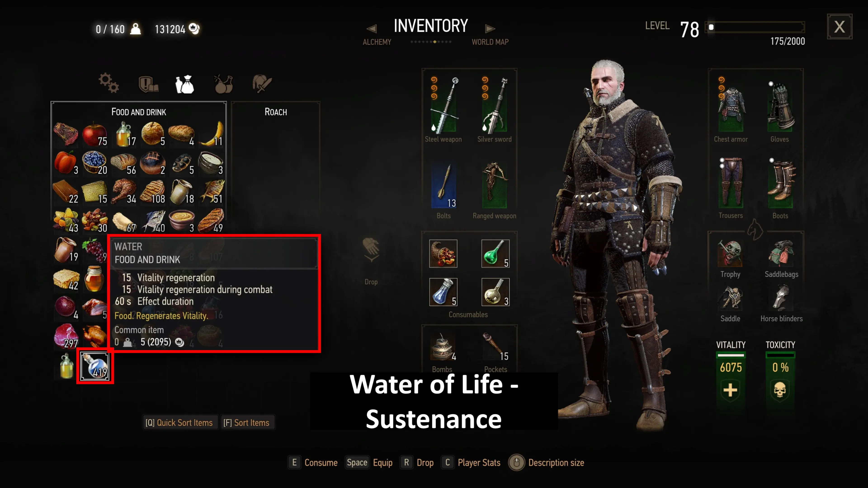Click the Sort Items button

coord(246,423)
